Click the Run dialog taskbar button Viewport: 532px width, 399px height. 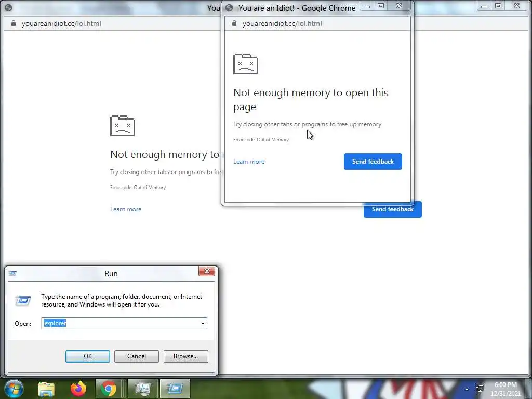[x=175, y=389]
